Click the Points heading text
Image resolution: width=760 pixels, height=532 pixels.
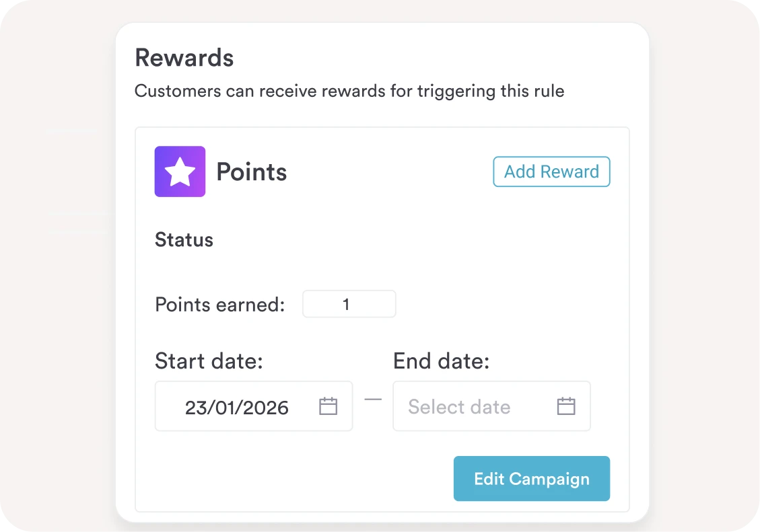coord(252,172)
